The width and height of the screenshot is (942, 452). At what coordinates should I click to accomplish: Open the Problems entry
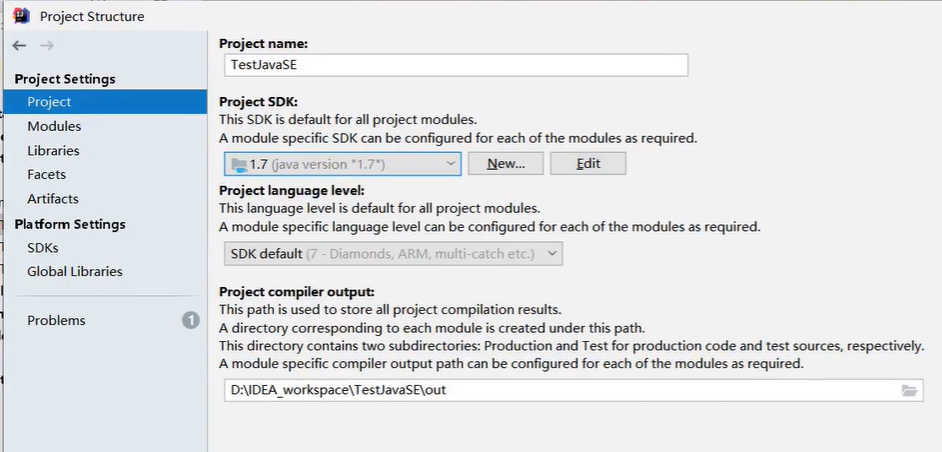(x=56, y=320)
